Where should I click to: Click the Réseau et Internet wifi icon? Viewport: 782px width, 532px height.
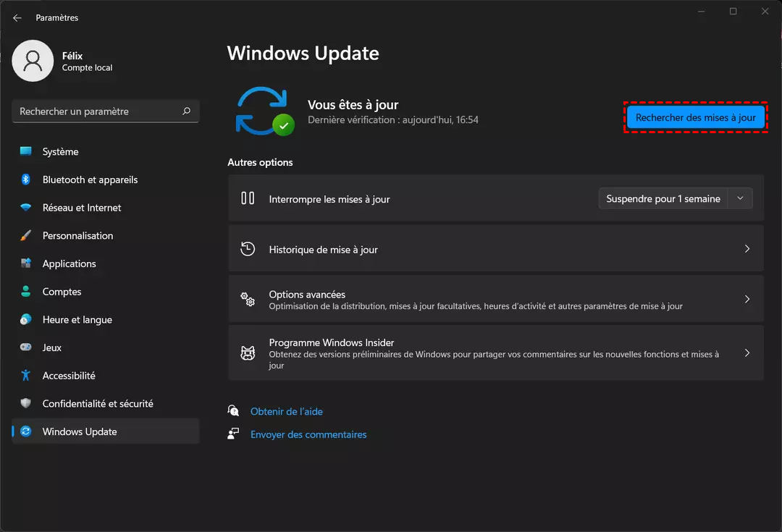pyautogui.click(x=25, y=208)
